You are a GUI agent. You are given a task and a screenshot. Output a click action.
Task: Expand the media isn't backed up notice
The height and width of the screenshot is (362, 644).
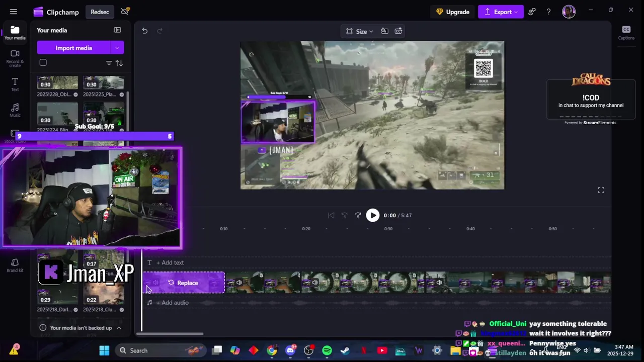pos(119,328)
